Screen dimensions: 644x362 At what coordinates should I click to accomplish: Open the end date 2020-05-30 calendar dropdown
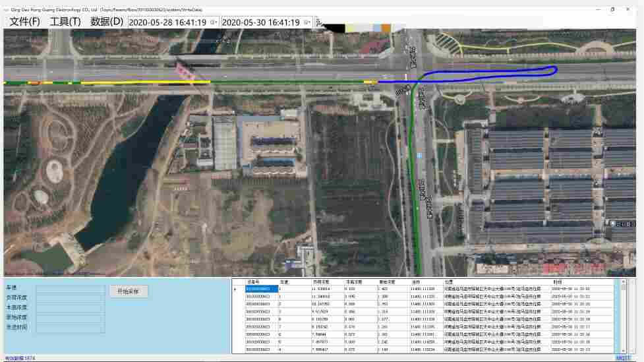tap(307, 22)
